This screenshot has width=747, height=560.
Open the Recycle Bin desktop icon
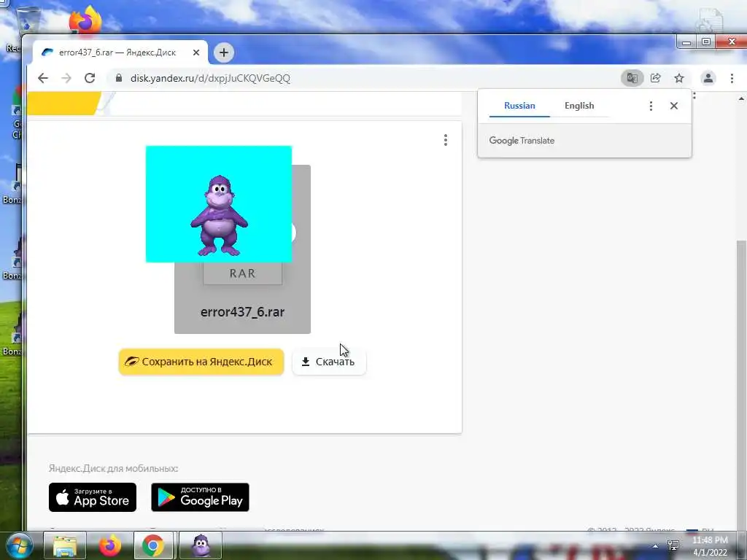pyautogui.click(x=30, y=21)
